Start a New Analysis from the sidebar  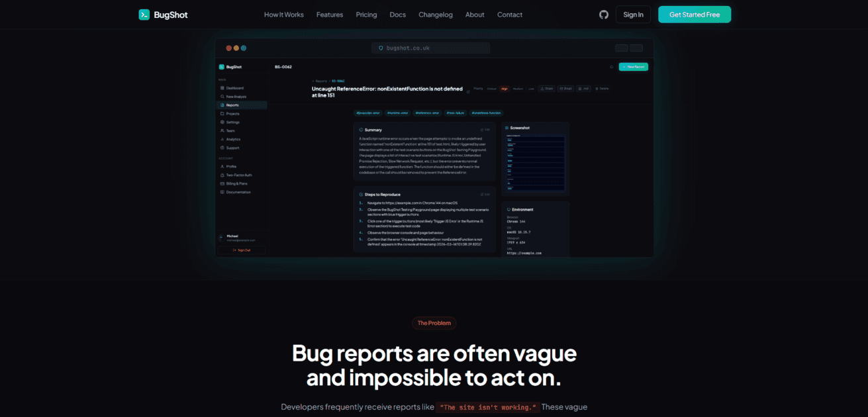(237, 96)
